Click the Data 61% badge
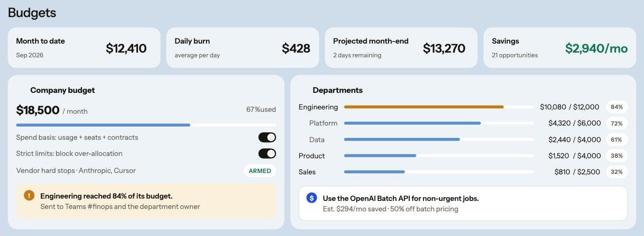This screenshot has width=644, height=236. 616,139
